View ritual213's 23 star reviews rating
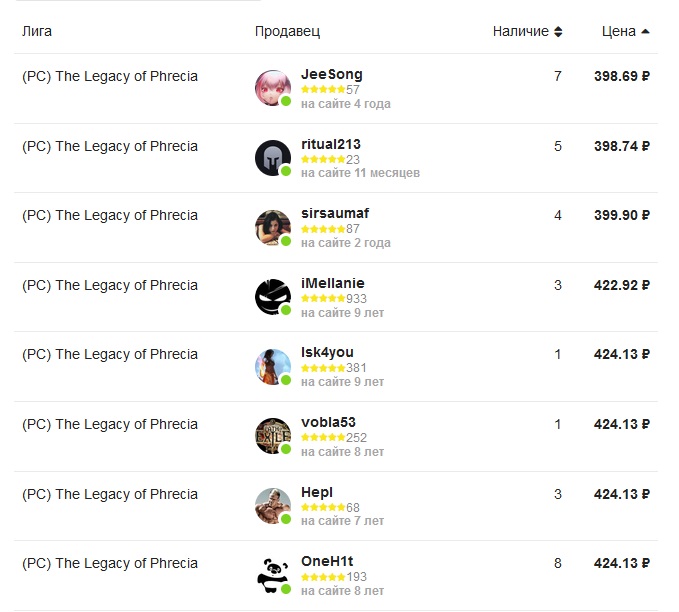 pyautogui.click(x=330, y=159)
